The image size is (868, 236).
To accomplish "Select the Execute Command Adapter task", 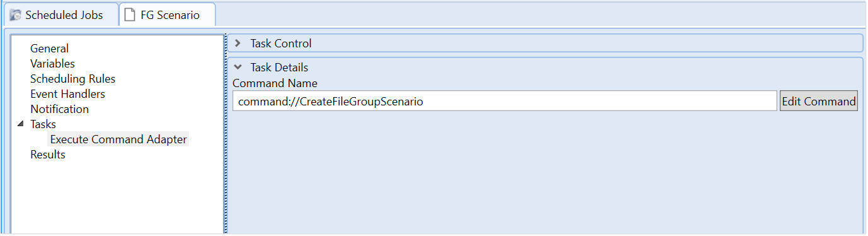I will pos(118,139).
